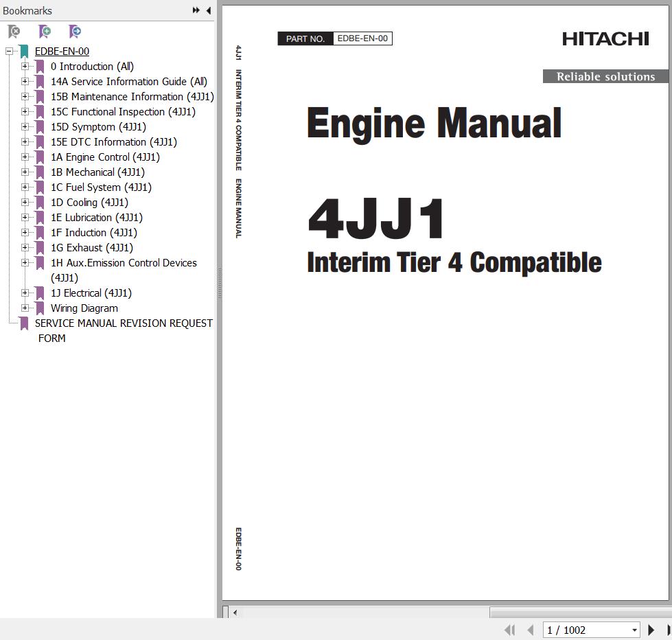Click the bookmark icon beside Wiring Diagram
This screenshot has height=640, width=672.
(x=40, y=308)
